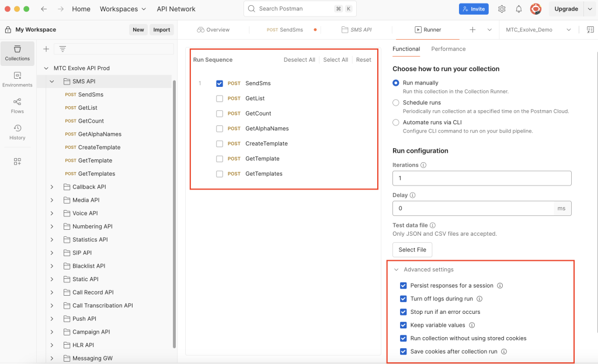This screenshot has width=598, height=364.
Task: Click info icon for Persist responses
Action: click(500, 286)
